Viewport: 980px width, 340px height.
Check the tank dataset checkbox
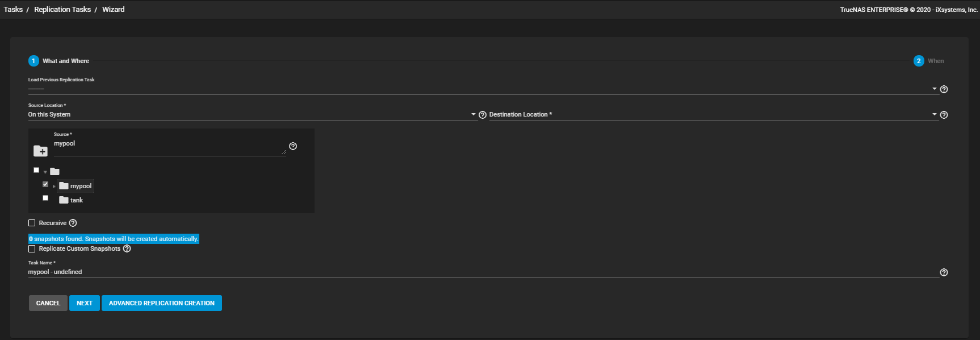click(x=45, y=198)
